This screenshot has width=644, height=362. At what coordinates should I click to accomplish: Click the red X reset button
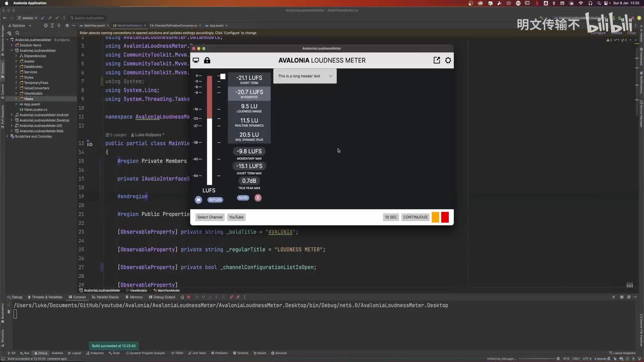coord(258,198)
